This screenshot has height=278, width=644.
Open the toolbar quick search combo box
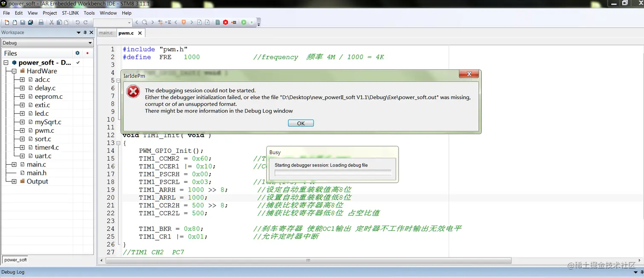point(112,22)
